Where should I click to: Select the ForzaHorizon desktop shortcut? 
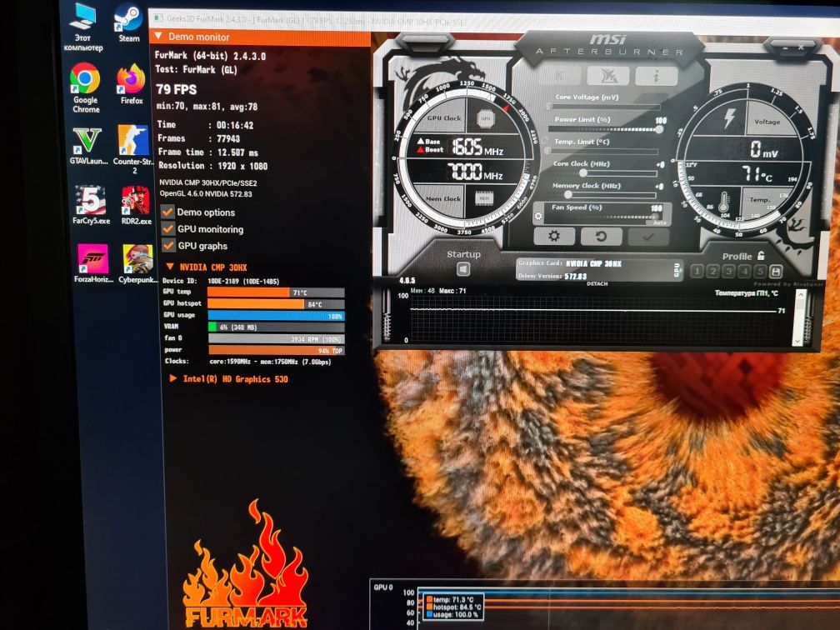coord(93,263)
